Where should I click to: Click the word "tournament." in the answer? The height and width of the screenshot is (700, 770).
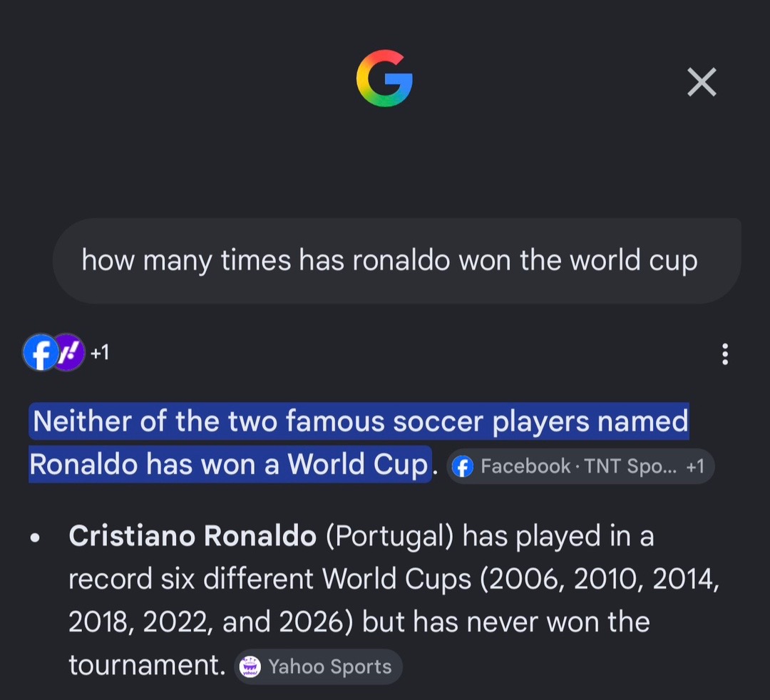click(x=147, y=666)
